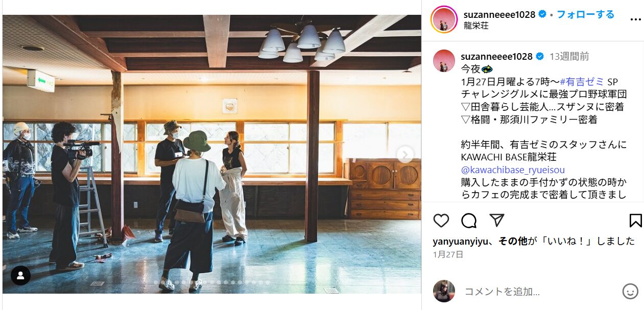Open emoji picker smiley icon

click(x=630, y=292)
